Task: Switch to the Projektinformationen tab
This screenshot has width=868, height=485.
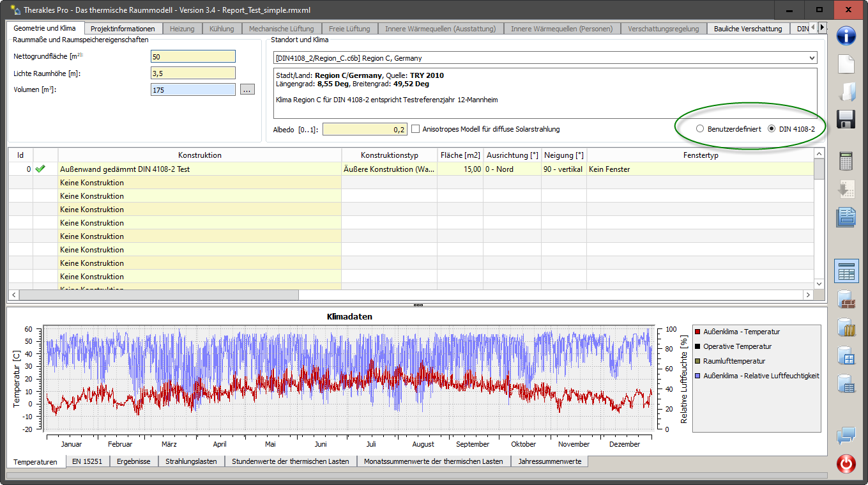Action: click(123, 29)
